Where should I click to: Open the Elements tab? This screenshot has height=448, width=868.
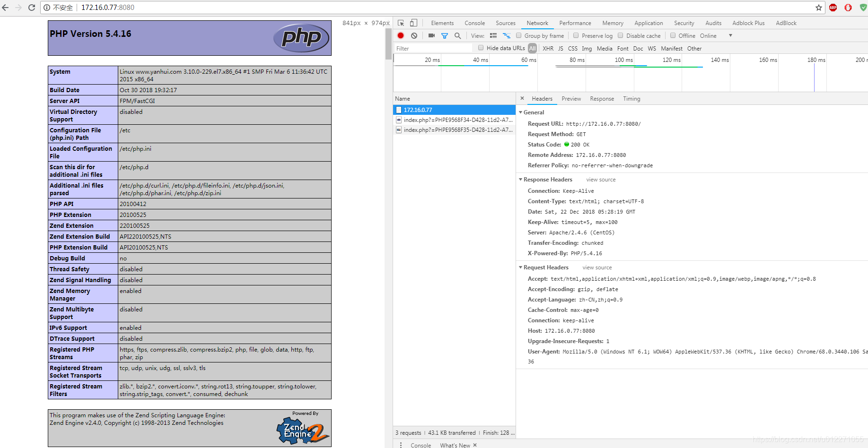(442, 23)
